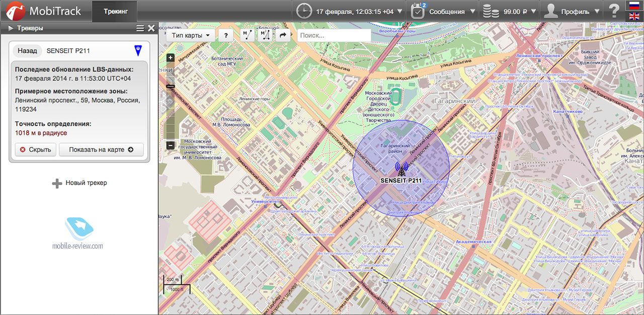Click the messages calendar icon with badge
Screen dimensions: 644x315
419,11
